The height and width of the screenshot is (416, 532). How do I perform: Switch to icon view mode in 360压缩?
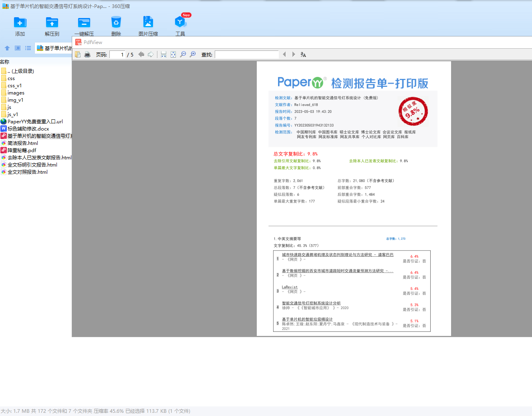18,48
